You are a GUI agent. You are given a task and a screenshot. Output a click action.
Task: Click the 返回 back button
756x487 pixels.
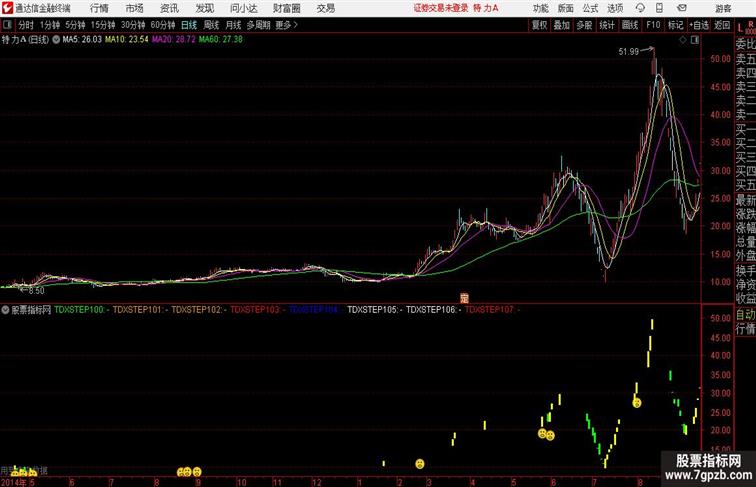pyautogui.click(x=722, y=25)
